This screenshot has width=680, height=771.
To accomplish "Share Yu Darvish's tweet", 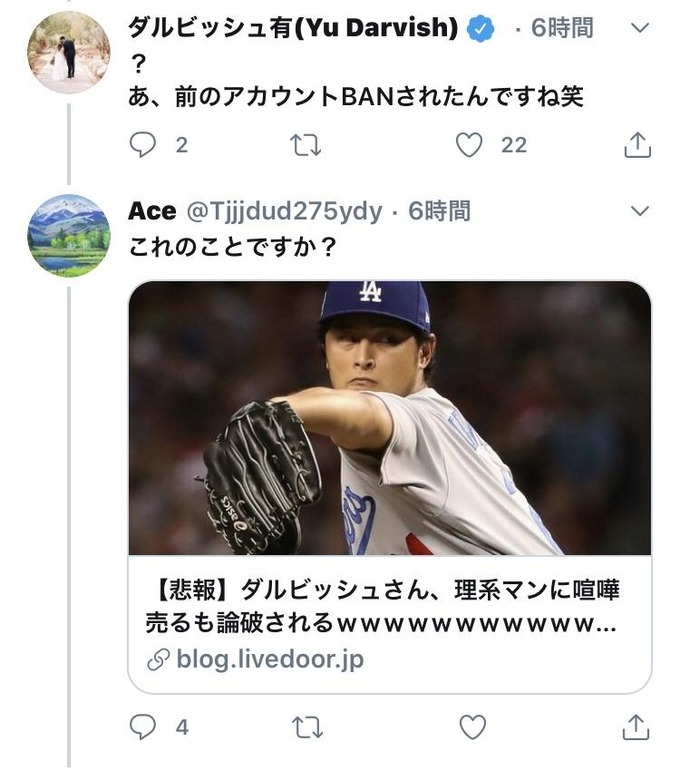I will (x=636, y=146).
